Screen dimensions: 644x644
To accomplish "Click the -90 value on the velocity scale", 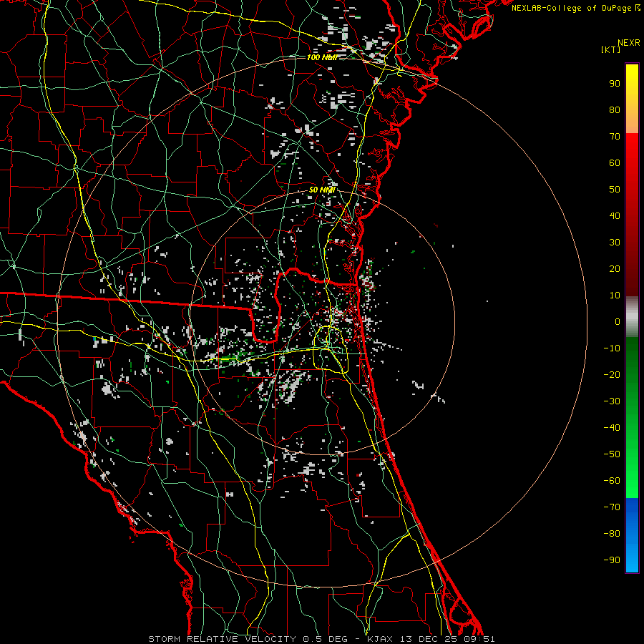I will coord(612,560).
